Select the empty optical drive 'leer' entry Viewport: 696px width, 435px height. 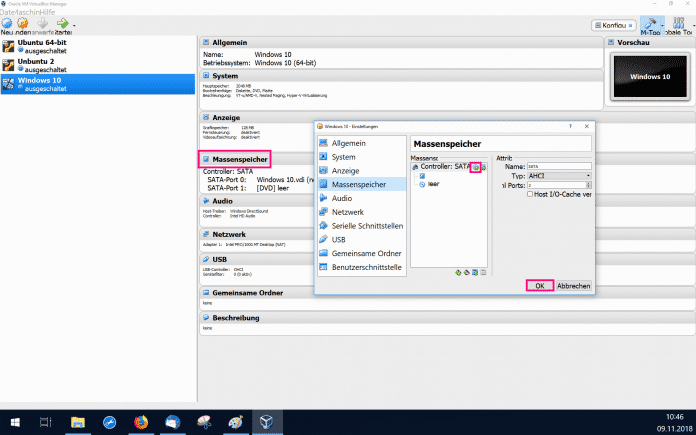point(433,185)
